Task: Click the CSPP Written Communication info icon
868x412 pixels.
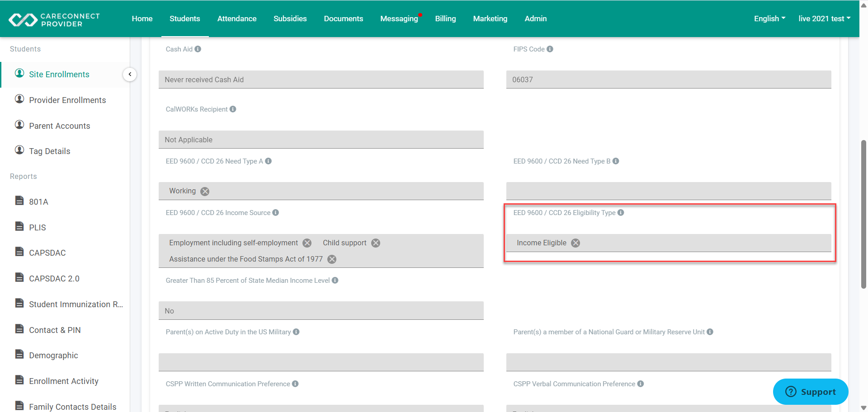Action: (x=295, y=384)
